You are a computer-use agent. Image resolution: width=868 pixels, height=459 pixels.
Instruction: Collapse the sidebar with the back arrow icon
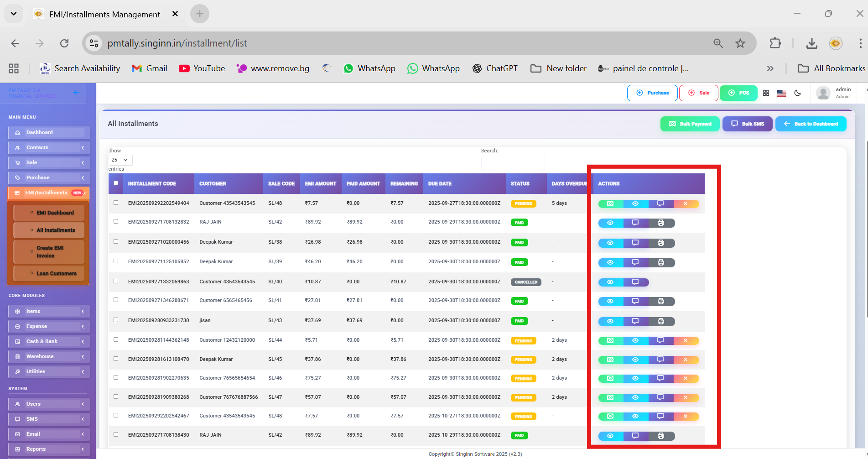click(77, 93)
